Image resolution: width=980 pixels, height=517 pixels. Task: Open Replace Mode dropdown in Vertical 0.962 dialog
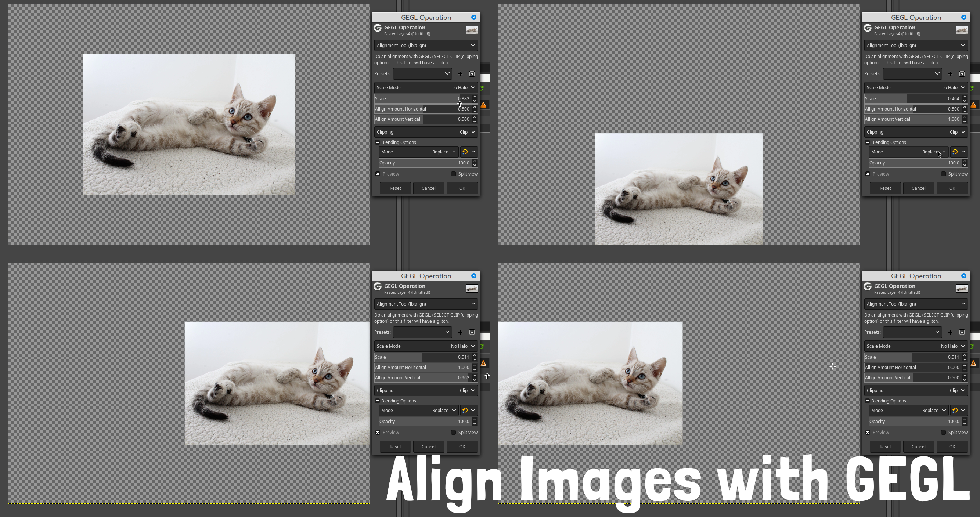point(418,410)
